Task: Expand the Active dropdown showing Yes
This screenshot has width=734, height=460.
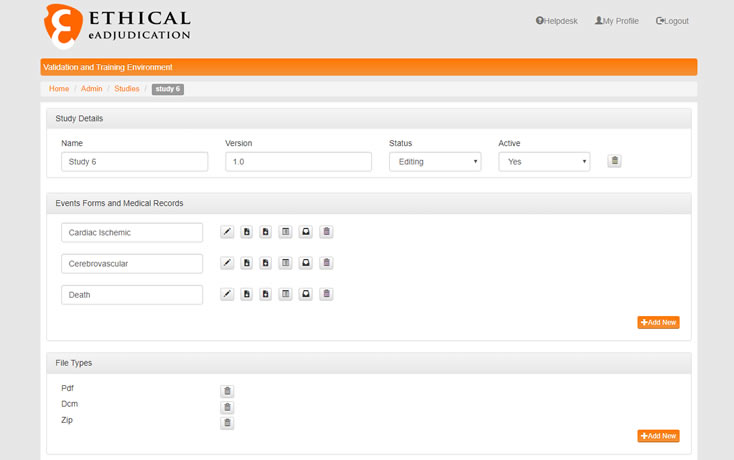Action: click(543, 161)
